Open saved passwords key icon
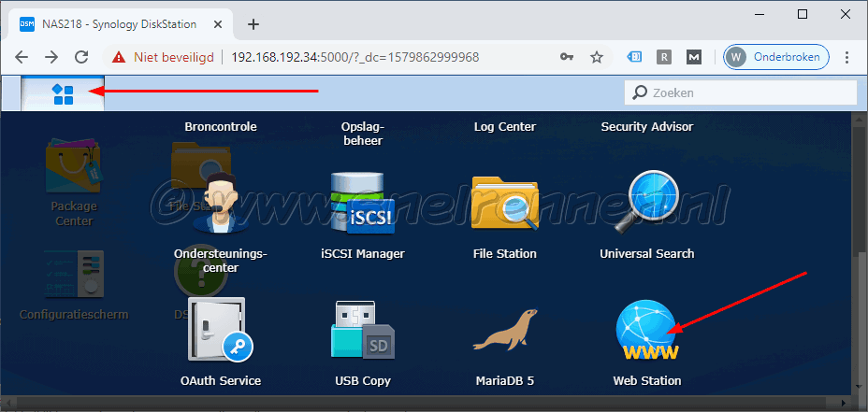This screenshot has height=412, width=868. 566,57
